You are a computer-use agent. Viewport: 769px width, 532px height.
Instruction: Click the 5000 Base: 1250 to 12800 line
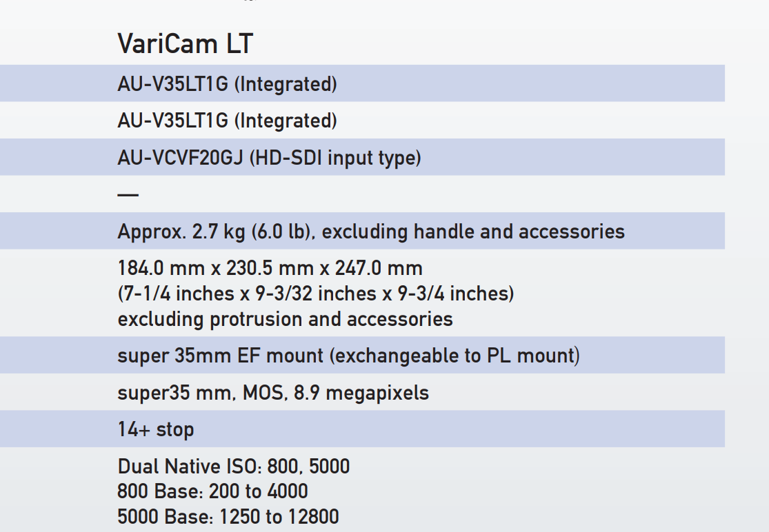click(x=228, y=517)
